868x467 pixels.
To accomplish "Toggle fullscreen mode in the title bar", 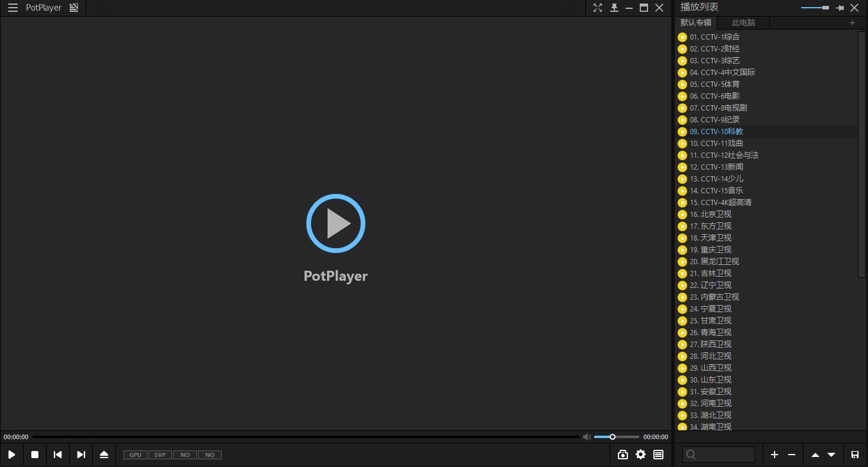I will coord(598,8).
